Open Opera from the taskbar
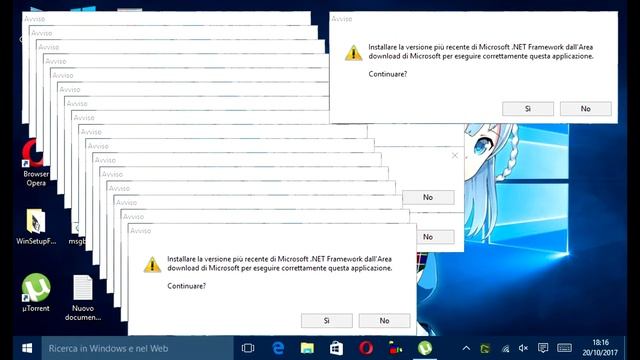The image size is (640, 360). click(366, 348)
